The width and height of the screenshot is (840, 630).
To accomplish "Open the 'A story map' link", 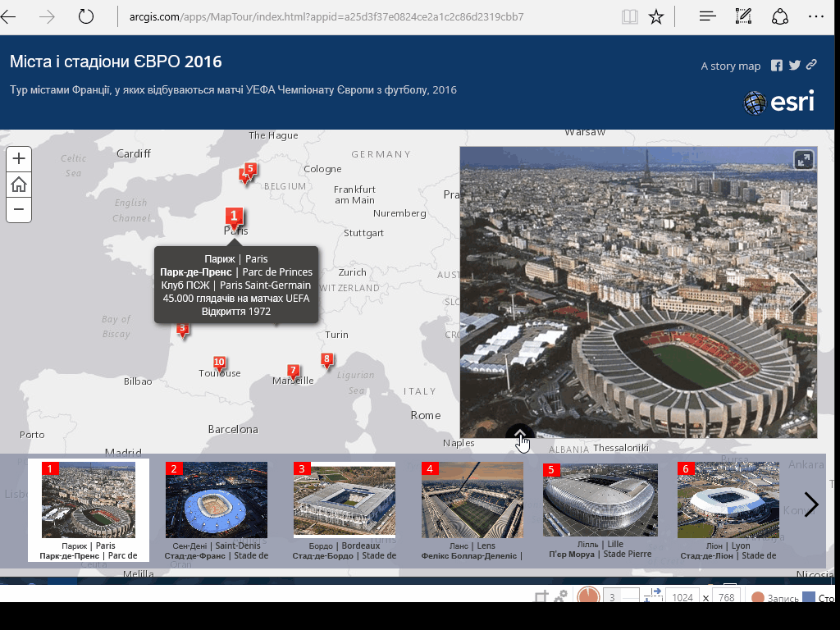I will pyautogui.click(x=730, y=66).
